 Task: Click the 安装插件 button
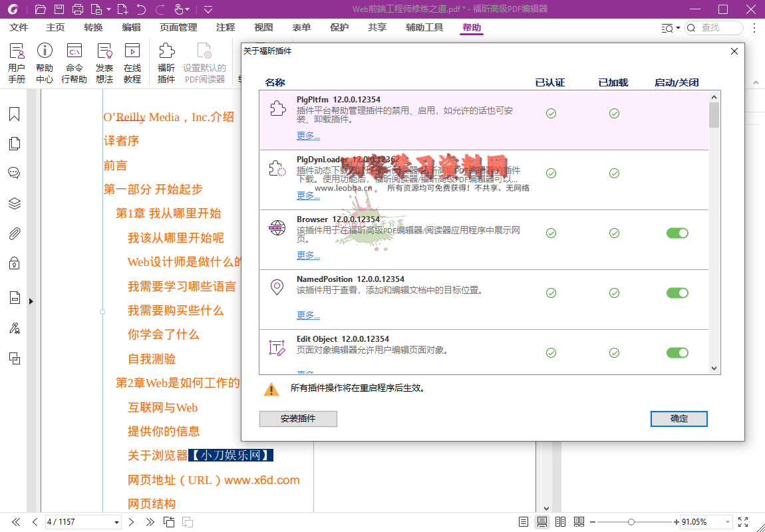[298, 419]
